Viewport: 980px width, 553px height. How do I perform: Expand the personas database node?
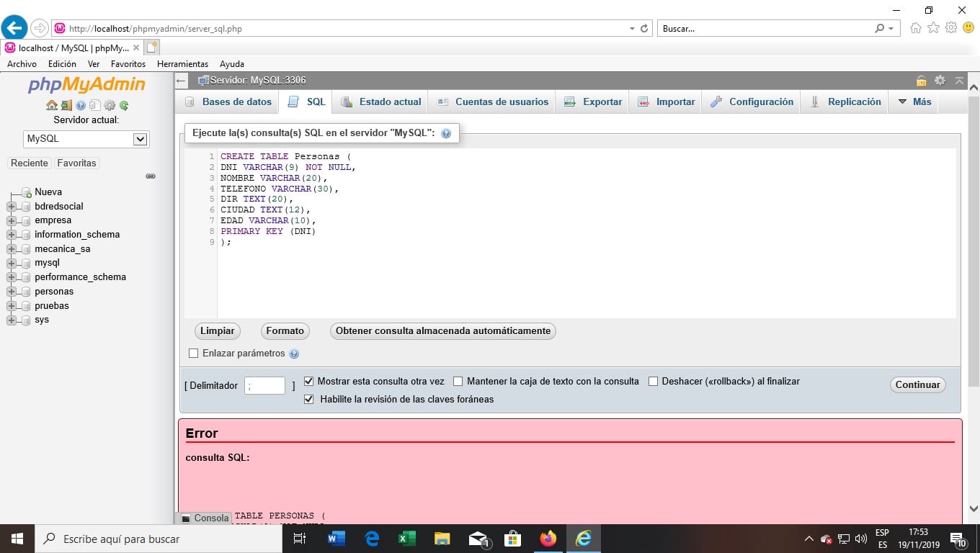click(x=10, y=291)
